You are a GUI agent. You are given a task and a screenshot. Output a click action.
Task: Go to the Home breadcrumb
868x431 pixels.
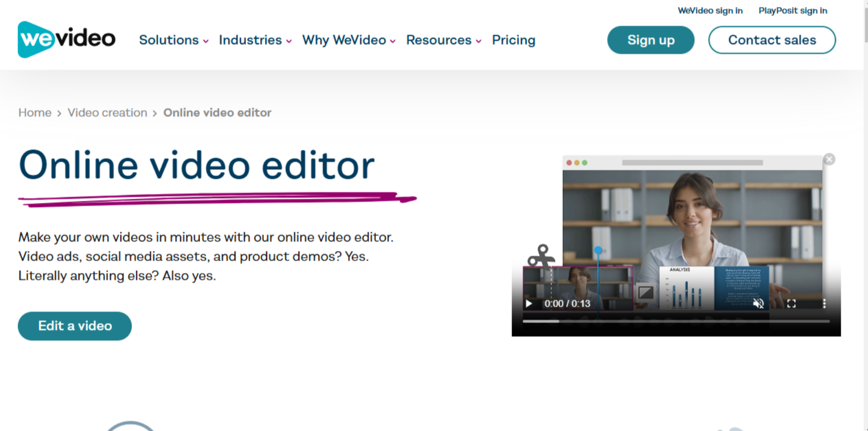(35, 113)
